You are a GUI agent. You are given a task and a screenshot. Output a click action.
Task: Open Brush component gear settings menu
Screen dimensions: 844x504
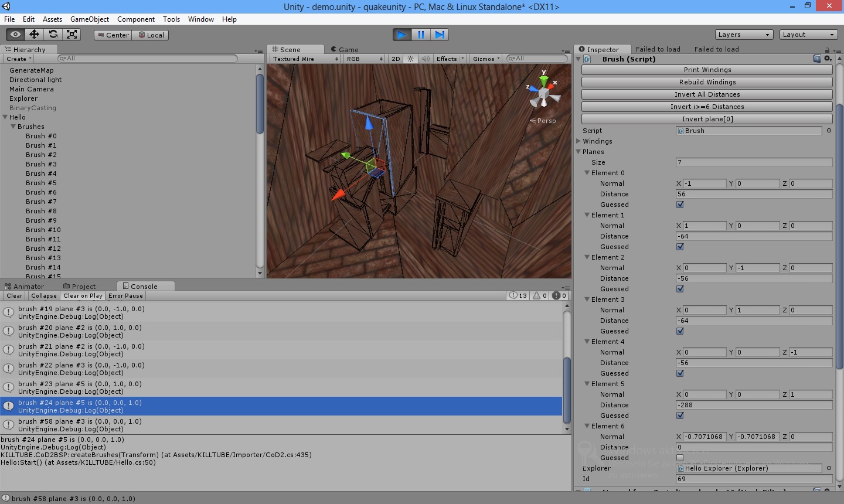click(x=828, y=59)
